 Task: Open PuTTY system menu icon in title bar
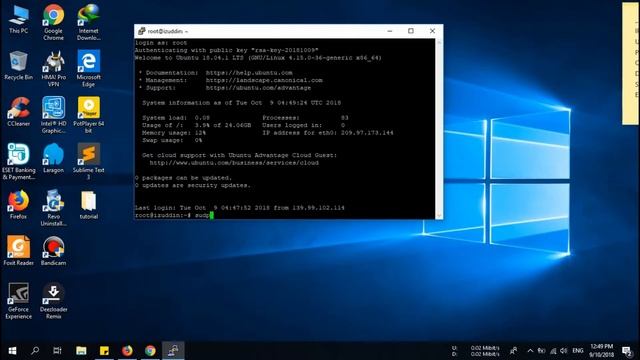coord(142,31)
